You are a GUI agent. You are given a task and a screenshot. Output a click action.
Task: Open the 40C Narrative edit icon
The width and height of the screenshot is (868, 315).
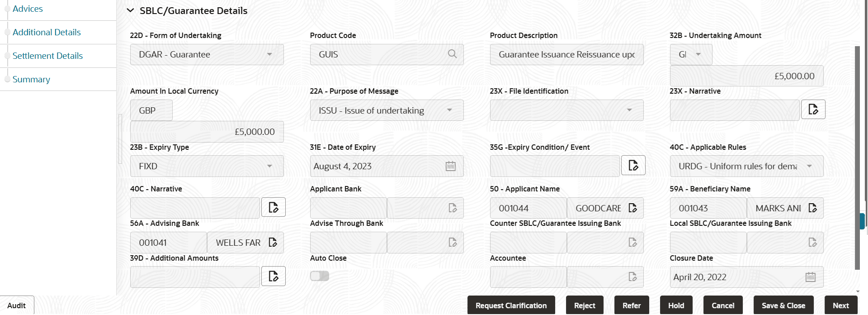coord(273,208)
